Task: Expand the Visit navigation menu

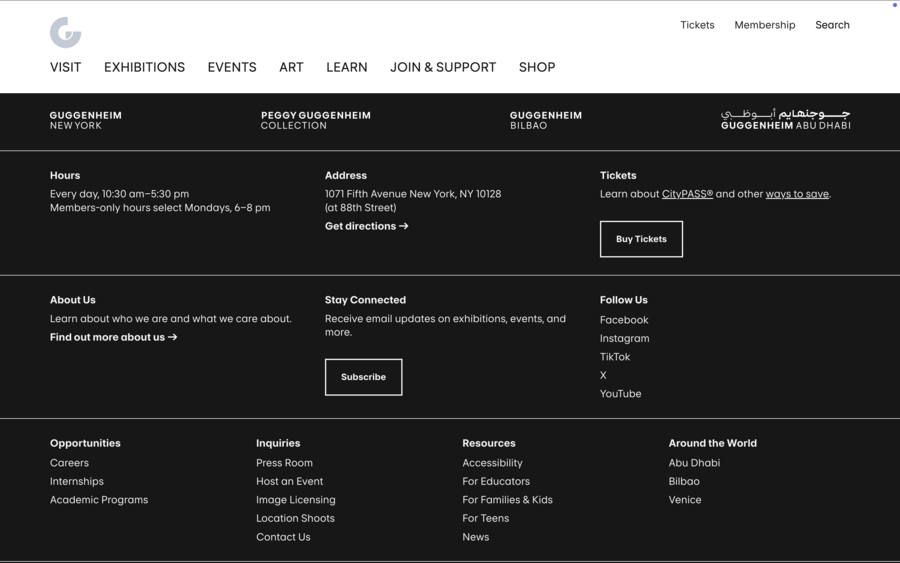Action: click(x=65, y=67)
